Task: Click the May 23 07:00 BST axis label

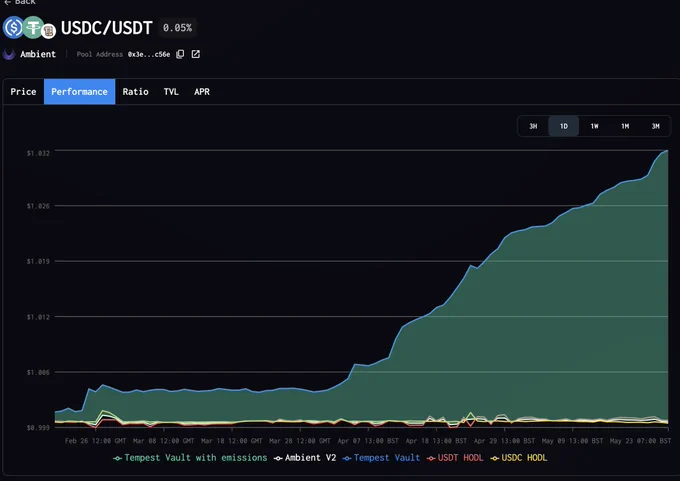Action: pos(641,441)
